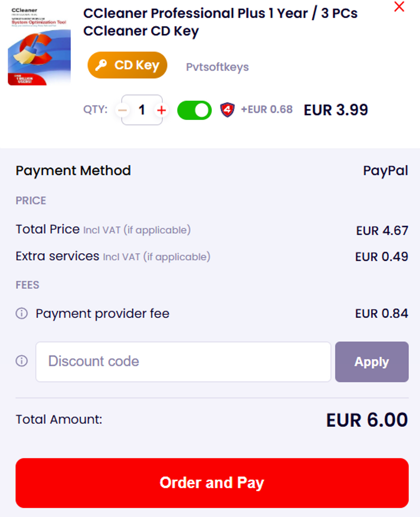This screenshot has width=420, height=517.
Task: Show info about Payment provider fee
Action: click(21, 313)
